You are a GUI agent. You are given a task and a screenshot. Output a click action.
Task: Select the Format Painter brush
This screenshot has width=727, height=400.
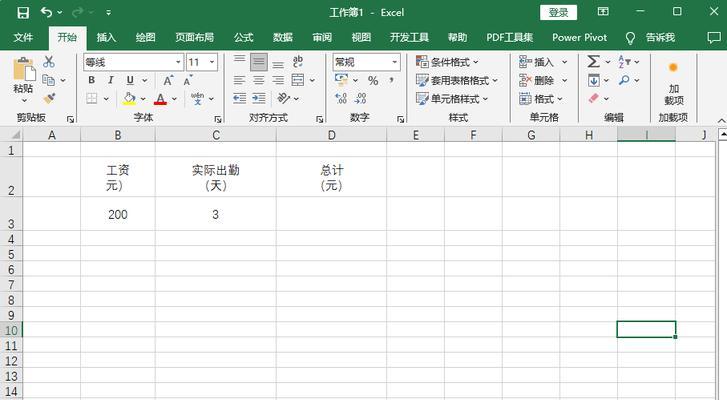point(49,98)
